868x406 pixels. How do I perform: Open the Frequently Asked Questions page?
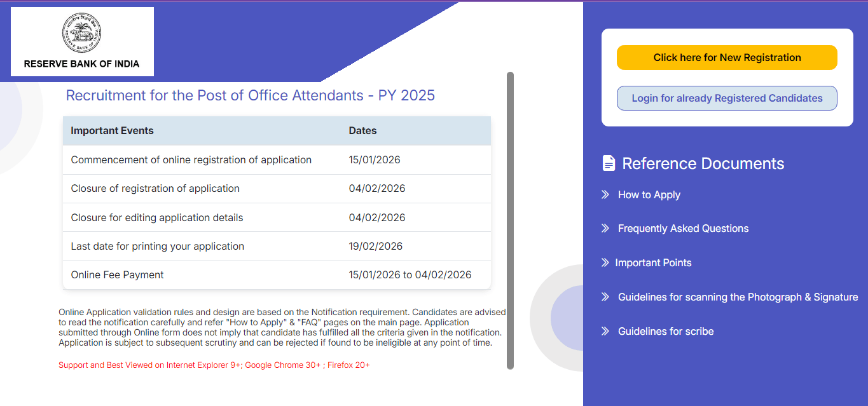point(683,228)
